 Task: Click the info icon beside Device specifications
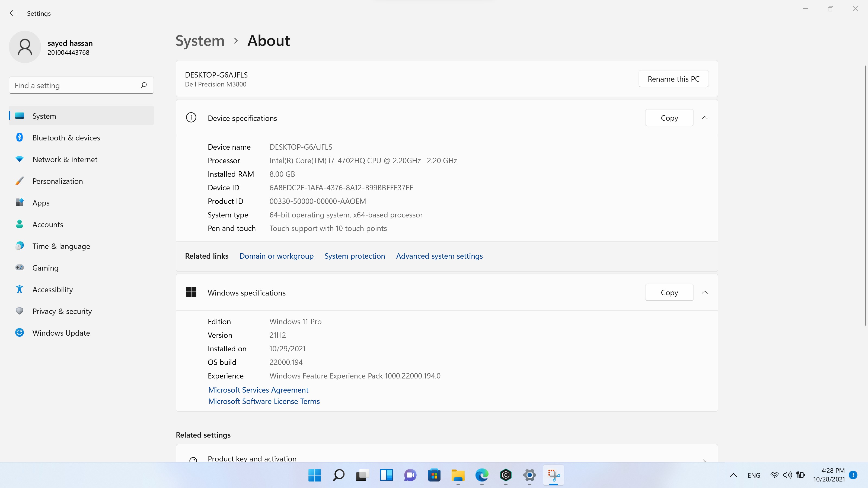click(x=191, y=118)
